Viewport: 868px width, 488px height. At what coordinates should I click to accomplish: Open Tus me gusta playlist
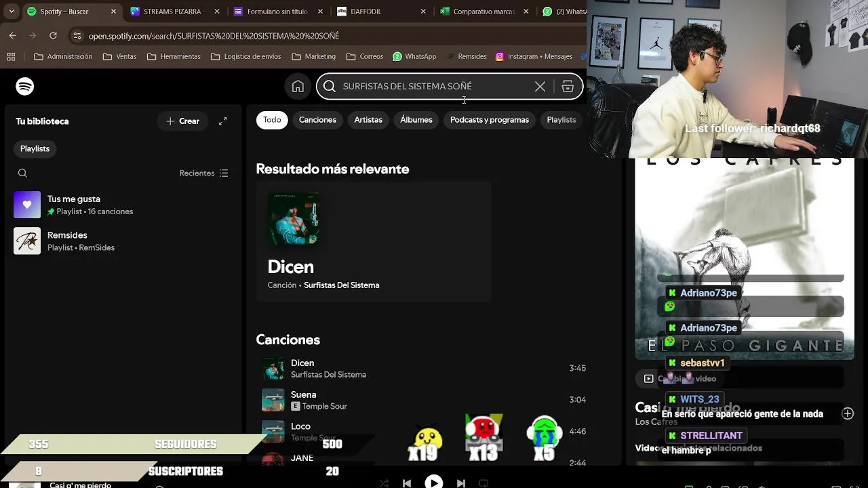click(122, 205)
